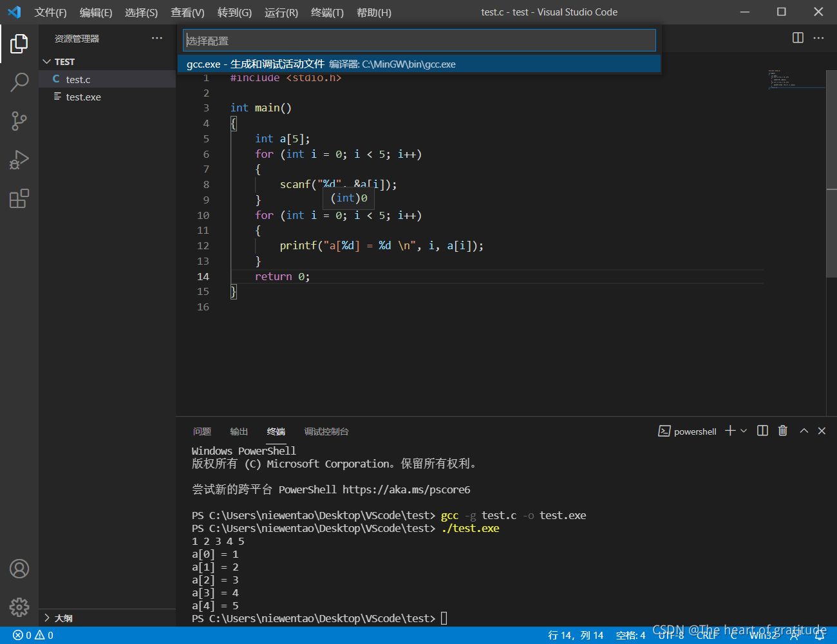This screenshot has width=837, height=644.
Task: Create a new terminal with plus icon
Action: click(730, 431)
